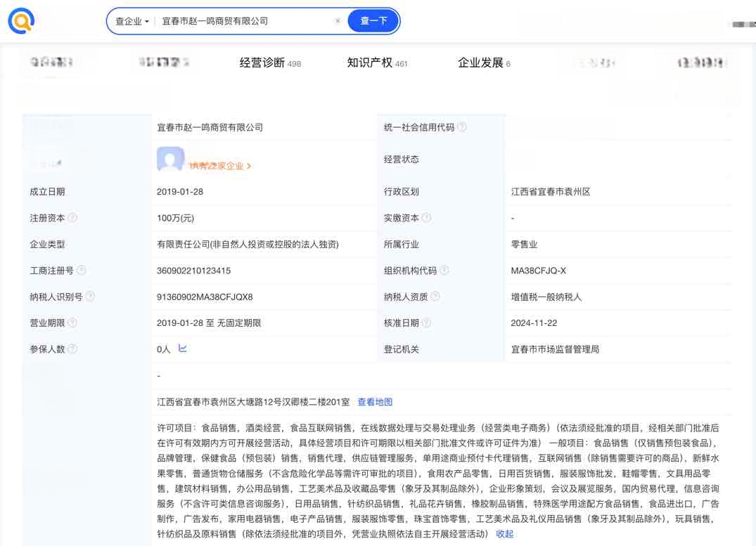
Task: Click the help icon next to 组织机构代码
Action: point(444,270)
